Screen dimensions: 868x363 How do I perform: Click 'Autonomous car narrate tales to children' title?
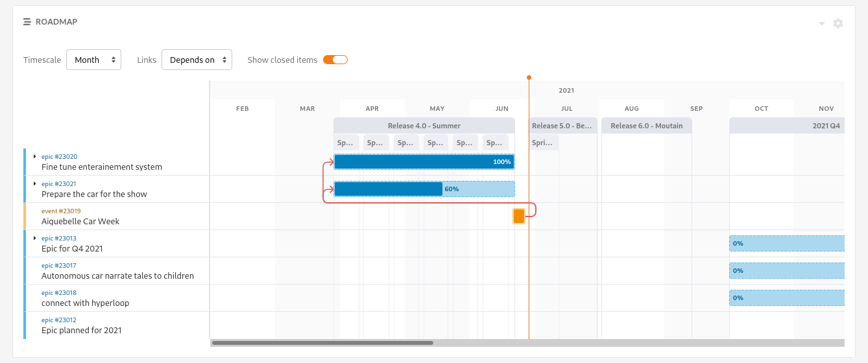pos(117,276)
